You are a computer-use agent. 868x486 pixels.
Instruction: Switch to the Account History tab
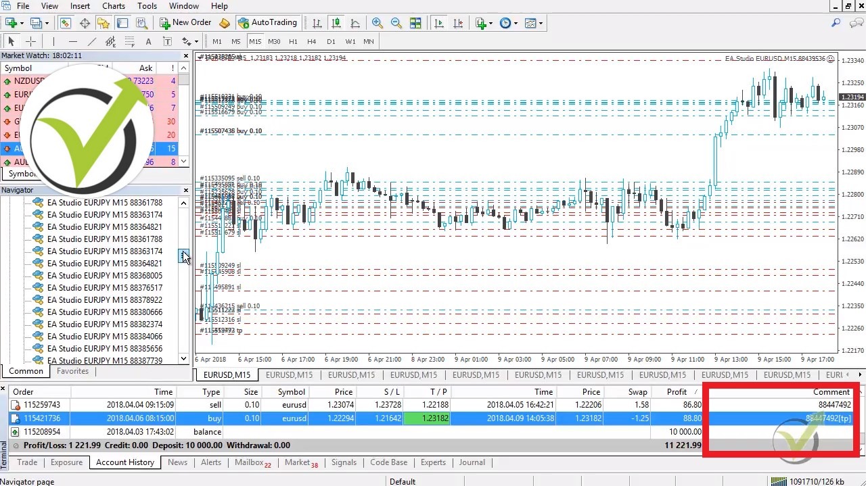coord(124,462)
